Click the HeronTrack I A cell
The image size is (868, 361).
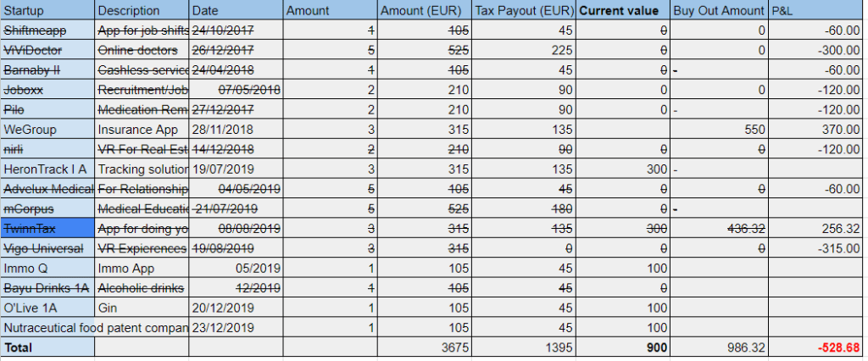[x=47, y=169]
